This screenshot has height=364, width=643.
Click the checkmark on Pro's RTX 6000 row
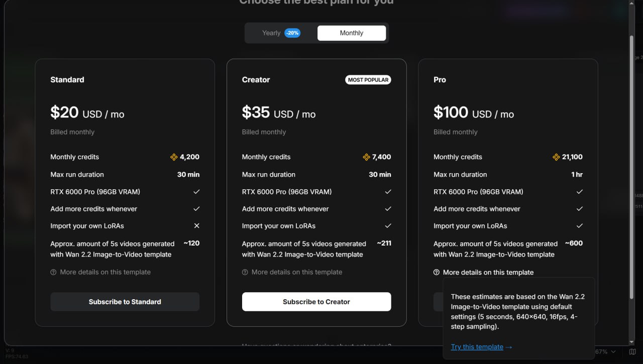[x=580, y=191]
